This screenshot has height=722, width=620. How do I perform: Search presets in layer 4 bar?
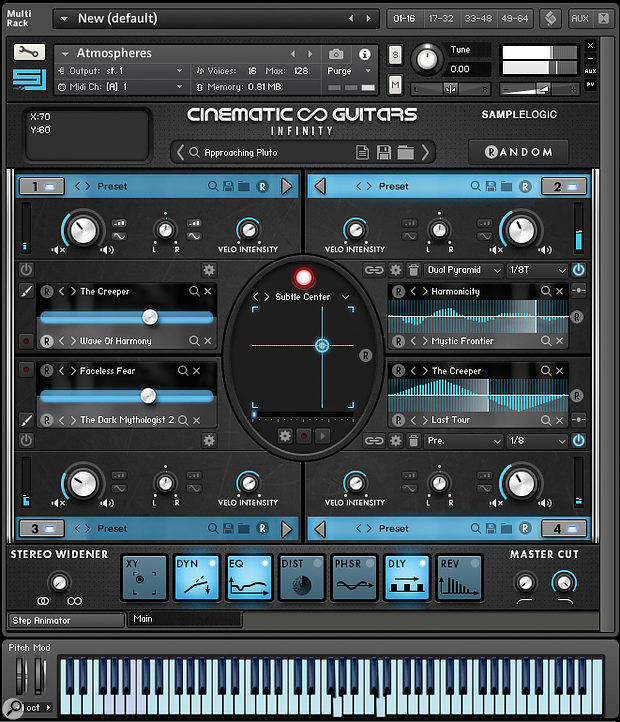(x=475, y=528)
